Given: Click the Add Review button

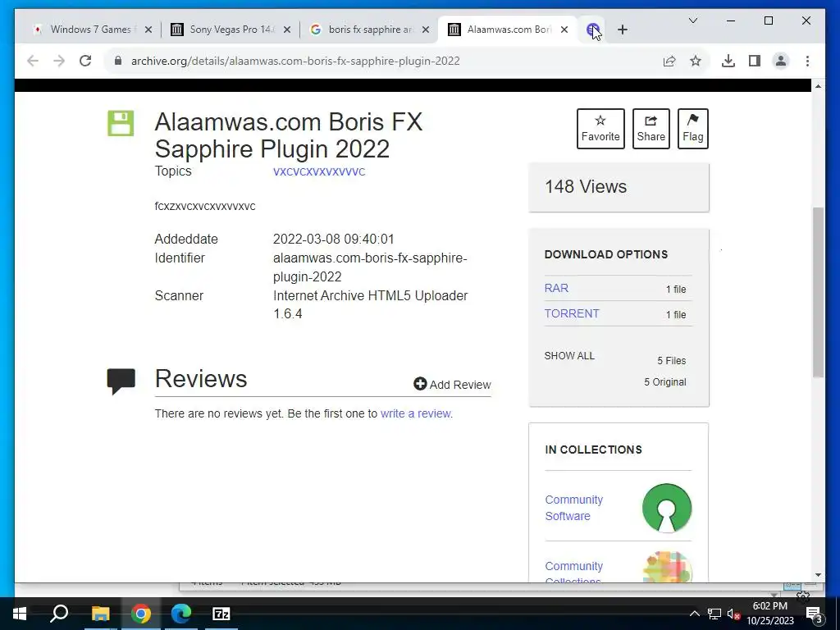Looking at the screenshot, I should (452, 384).
